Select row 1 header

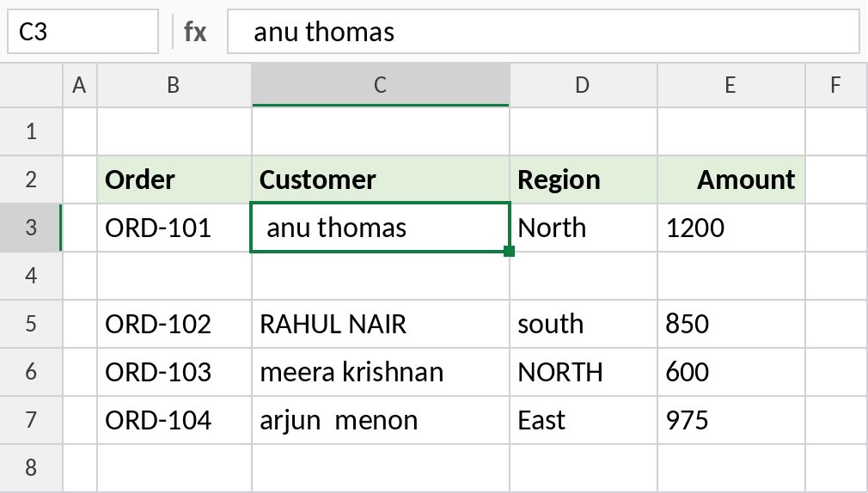(31, 131)
